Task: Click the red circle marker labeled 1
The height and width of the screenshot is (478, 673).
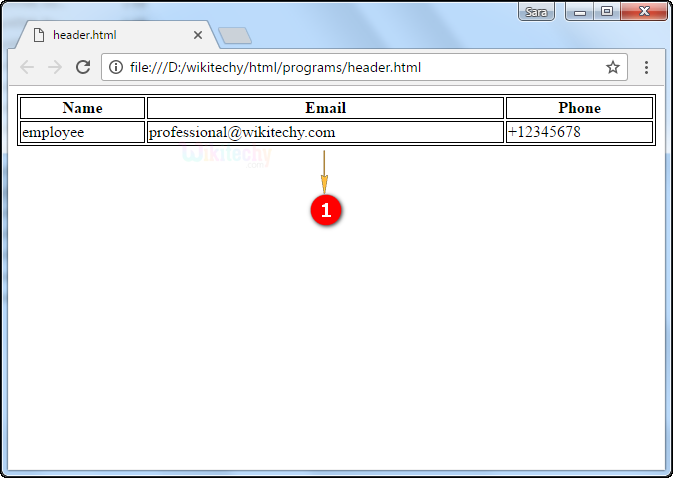Action: coord(326,210)
